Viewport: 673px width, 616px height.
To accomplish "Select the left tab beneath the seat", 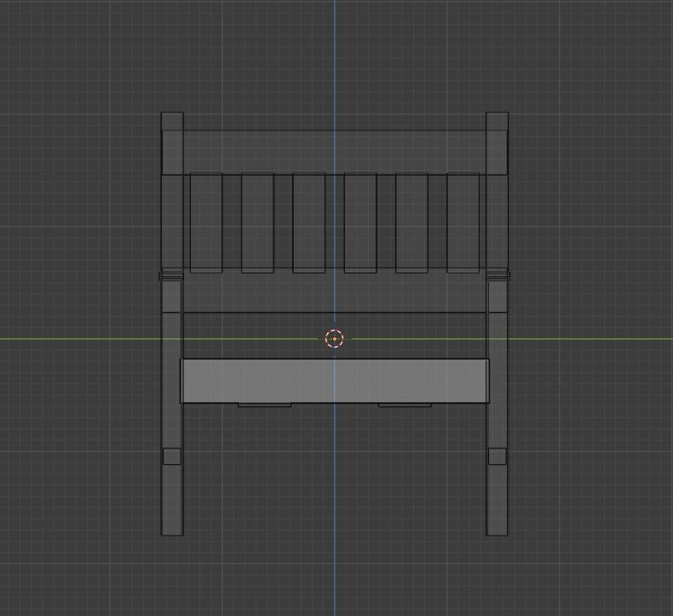I will [264, 405].
